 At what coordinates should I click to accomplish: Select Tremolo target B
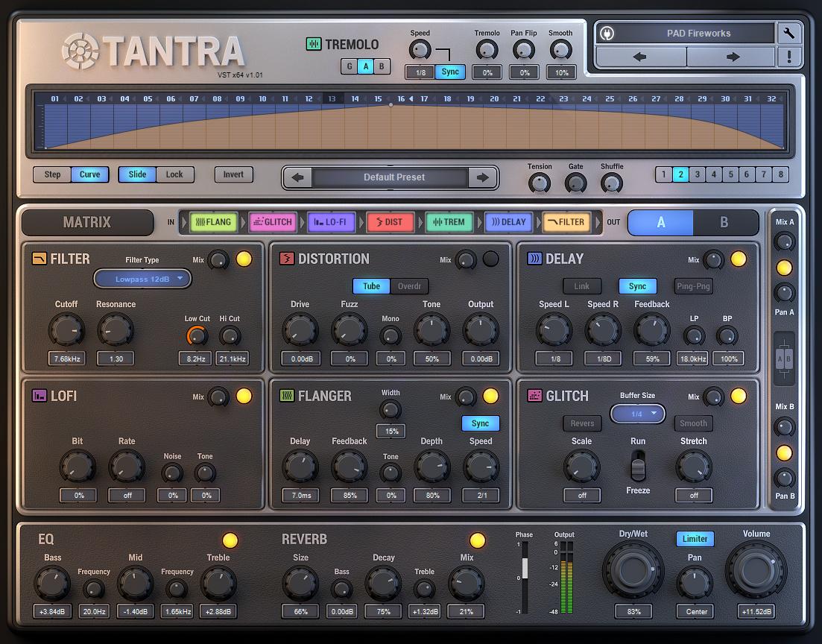click(x=382, y=66)
